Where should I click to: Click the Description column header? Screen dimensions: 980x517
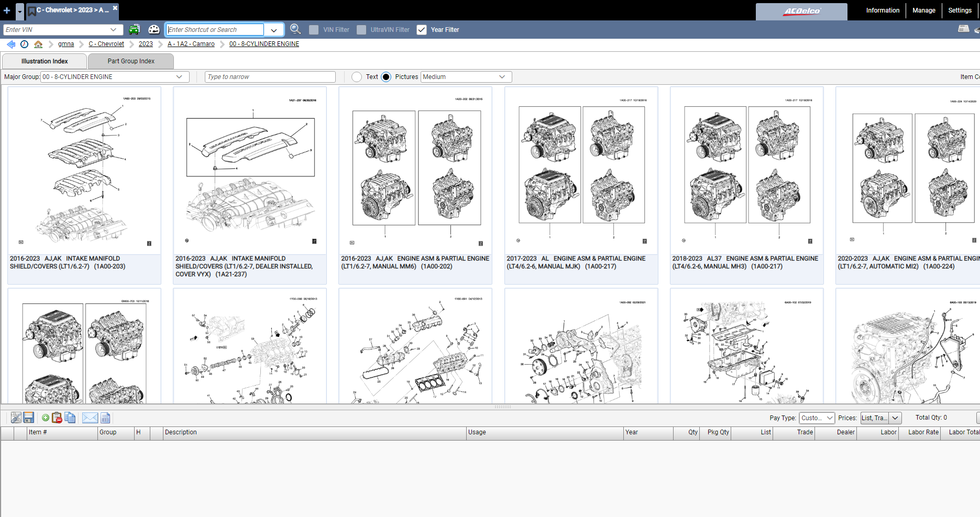click(x=314, y=433)
